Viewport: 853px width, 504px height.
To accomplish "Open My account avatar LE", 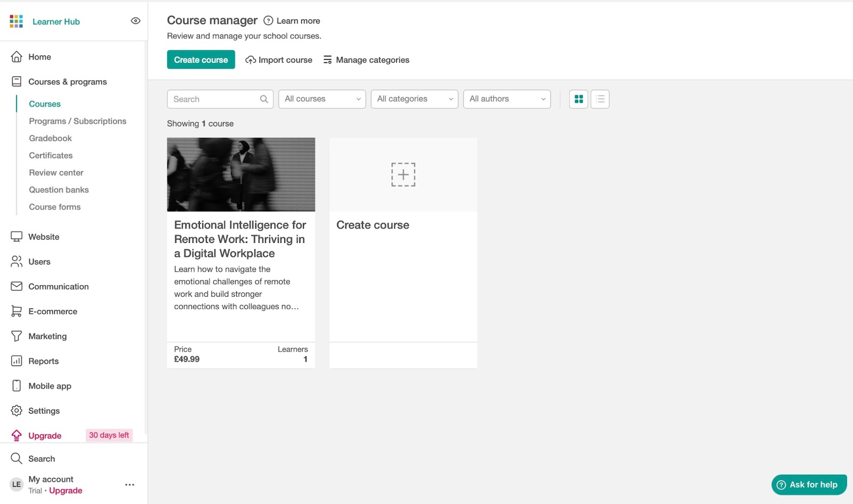I will [x=17, y=484].
